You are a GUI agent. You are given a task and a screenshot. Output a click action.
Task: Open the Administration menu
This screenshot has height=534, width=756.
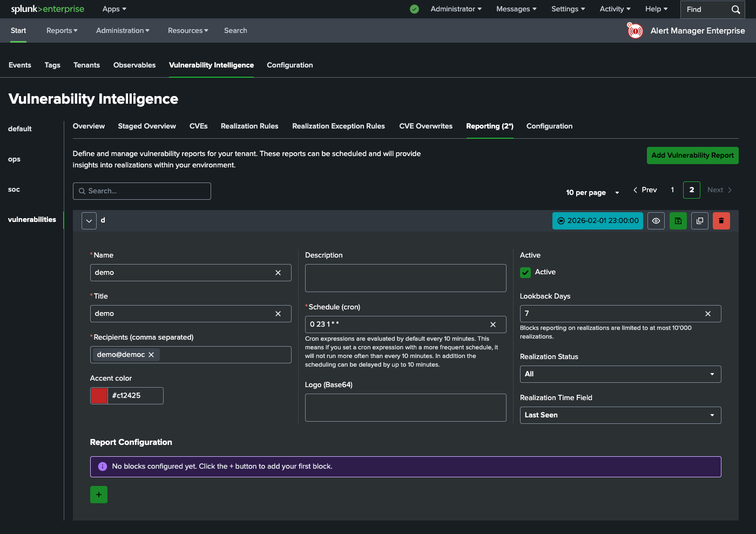pos(122,30)
